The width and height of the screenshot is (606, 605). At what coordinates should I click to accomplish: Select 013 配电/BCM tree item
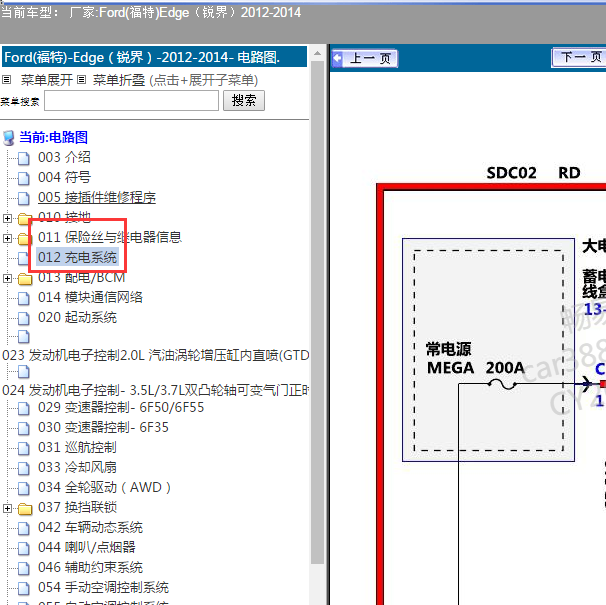[x=81, y=278]
